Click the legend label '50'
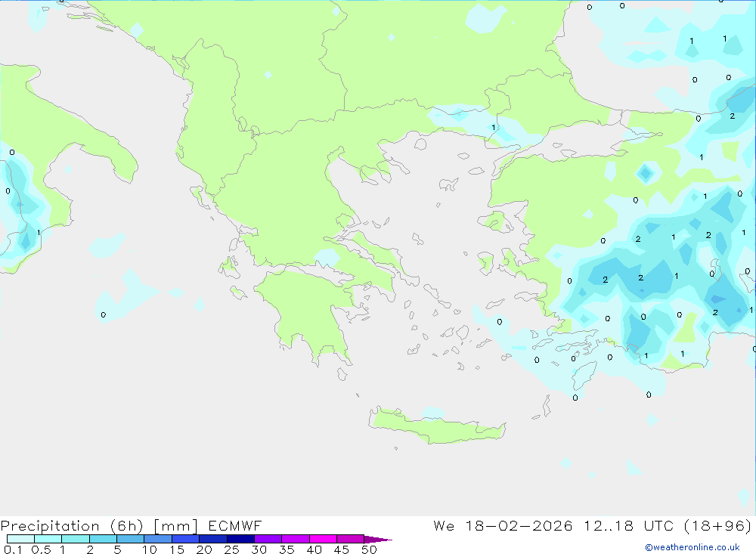 pos(370,549)
